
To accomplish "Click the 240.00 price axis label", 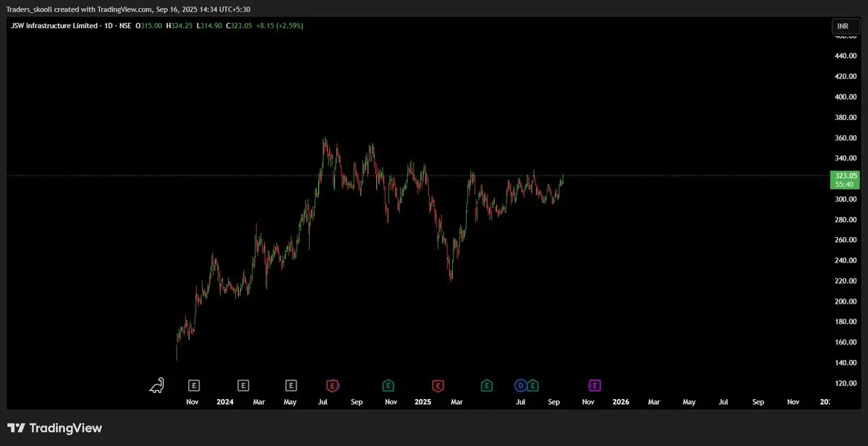I will click(846, 260).
